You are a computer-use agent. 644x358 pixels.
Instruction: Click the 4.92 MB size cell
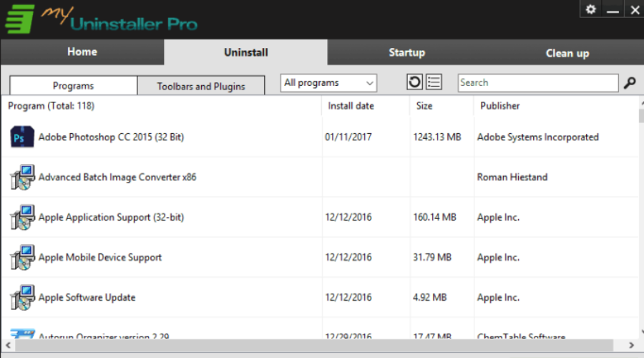(429, 297)
